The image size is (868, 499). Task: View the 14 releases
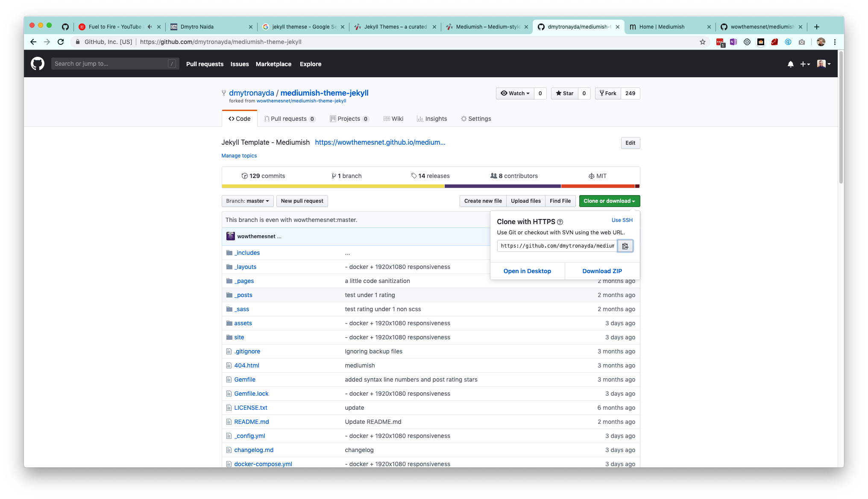pyautogui.click(x=430, y=176)
